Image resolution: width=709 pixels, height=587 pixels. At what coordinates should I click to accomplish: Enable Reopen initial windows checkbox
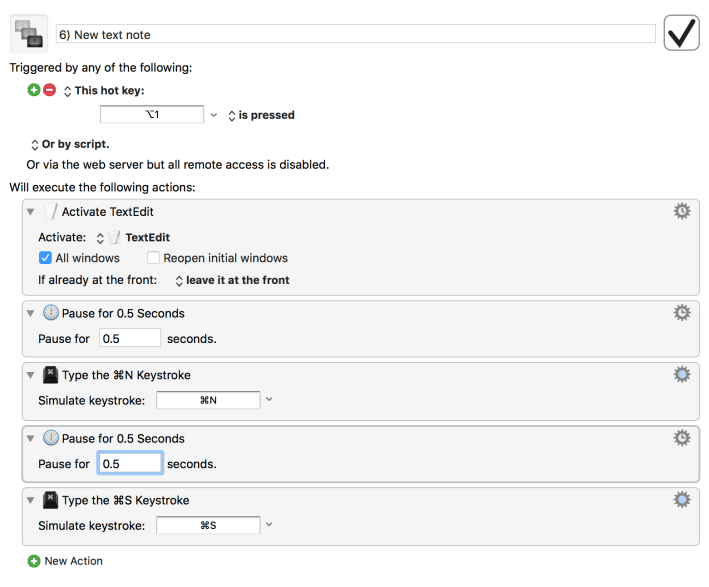click(x=153, y=258)
